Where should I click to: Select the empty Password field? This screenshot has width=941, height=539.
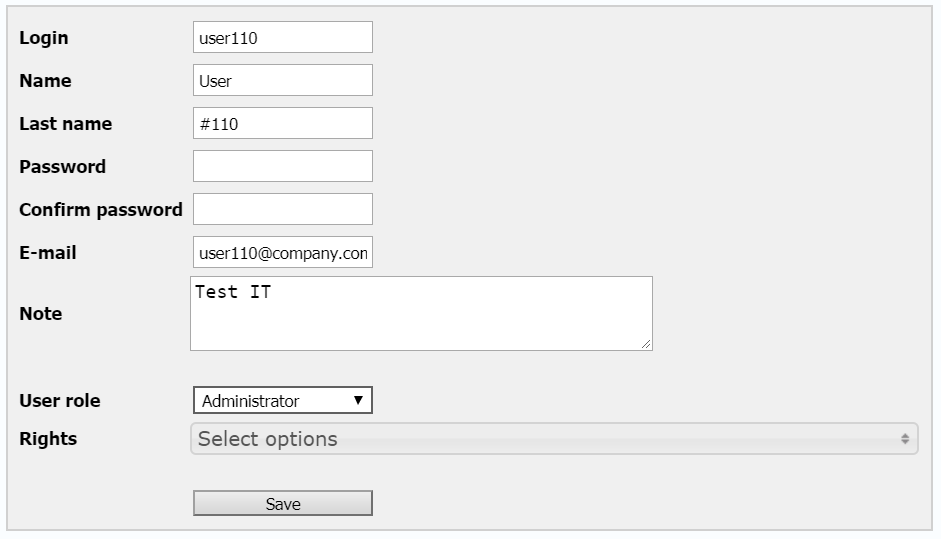click(282, 166)
